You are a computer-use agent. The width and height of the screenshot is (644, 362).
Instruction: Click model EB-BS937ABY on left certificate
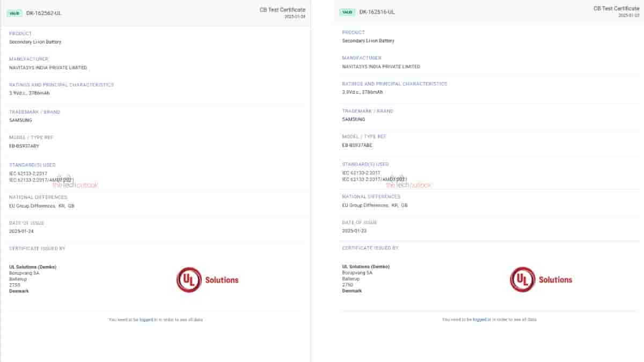coord(24,145)
